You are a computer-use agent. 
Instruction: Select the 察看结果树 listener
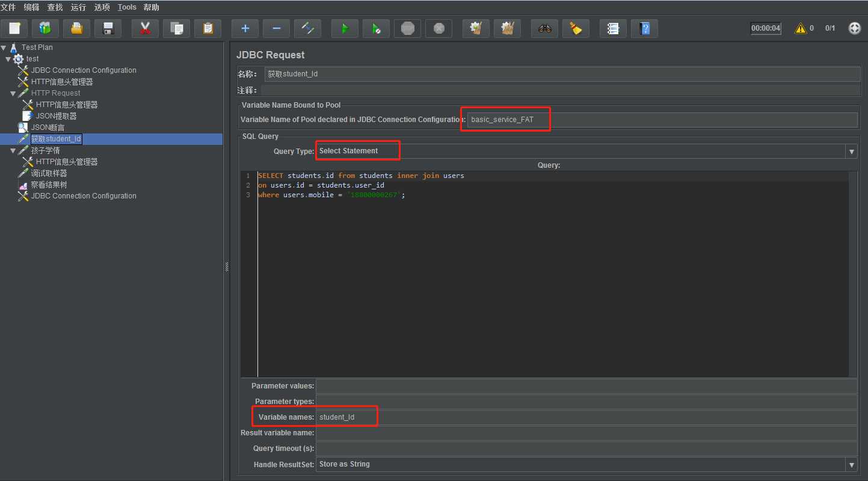tap(49, 185)
